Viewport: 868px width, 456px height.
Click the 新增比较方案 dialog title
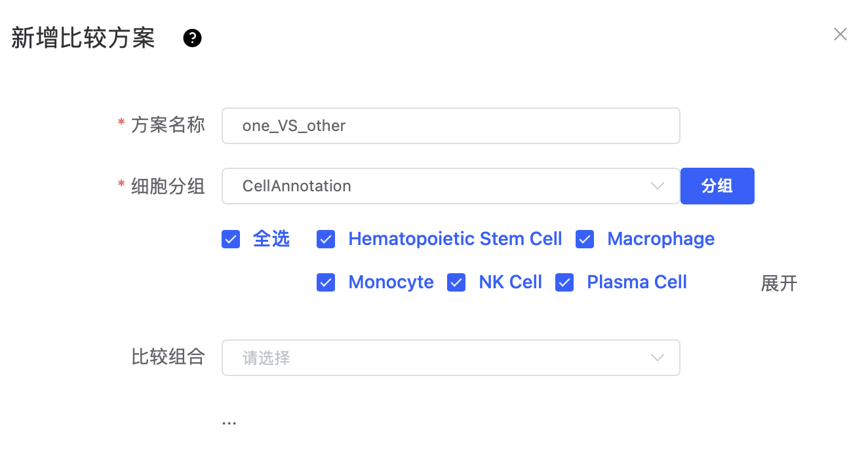(83, 39)
